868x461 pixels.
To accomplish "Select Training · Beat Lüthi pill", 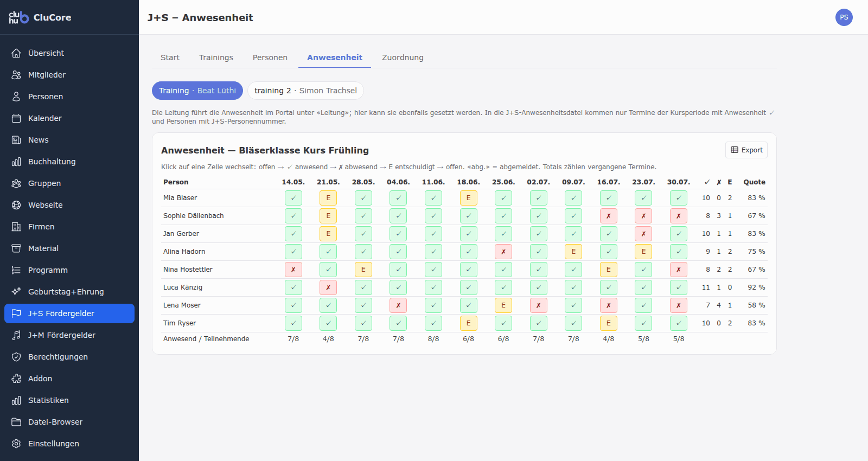I will (x=197, y=91).
